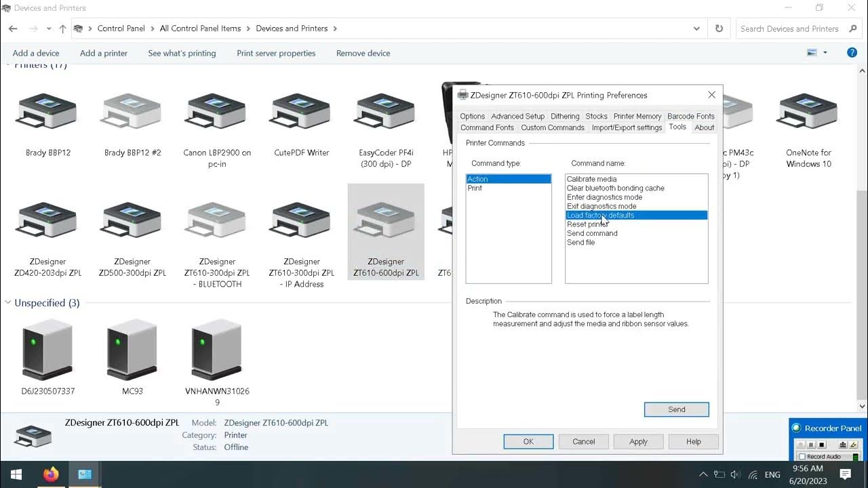868x488 pixels.
Task: Go back to the previous location
Action: coord(13,28)
